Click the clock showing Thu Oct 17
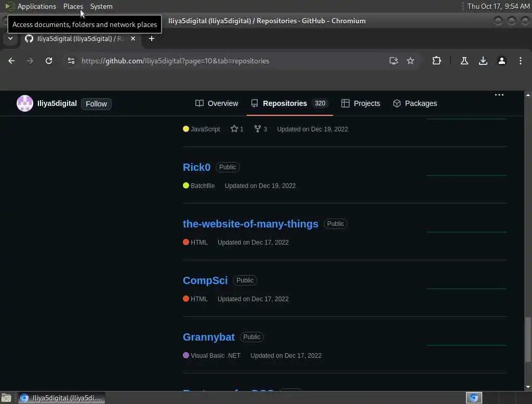 498,6
